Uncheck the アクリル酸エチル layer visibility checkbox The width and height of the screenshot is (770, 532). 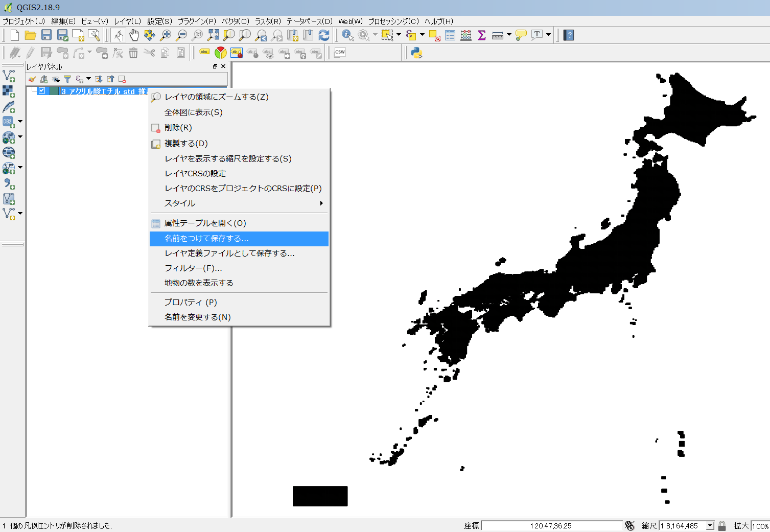point(41,90)
